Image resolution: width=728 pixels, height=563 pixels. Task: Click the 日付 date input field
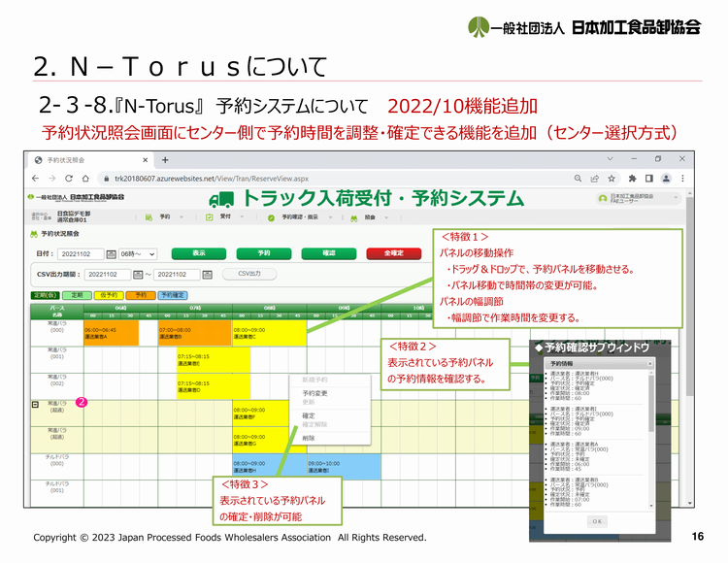[81, 254]
